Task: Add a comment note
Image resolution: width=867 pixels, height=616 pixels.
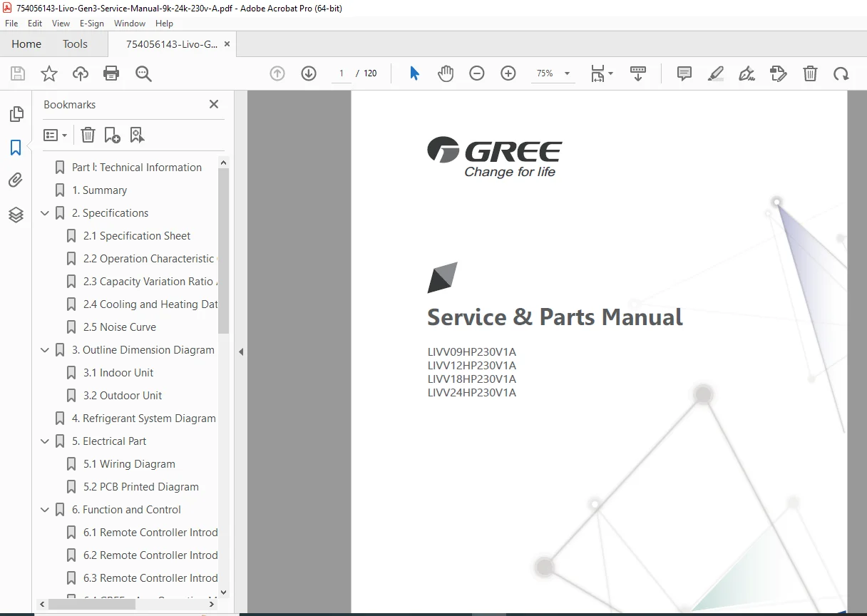Action: 684,73
